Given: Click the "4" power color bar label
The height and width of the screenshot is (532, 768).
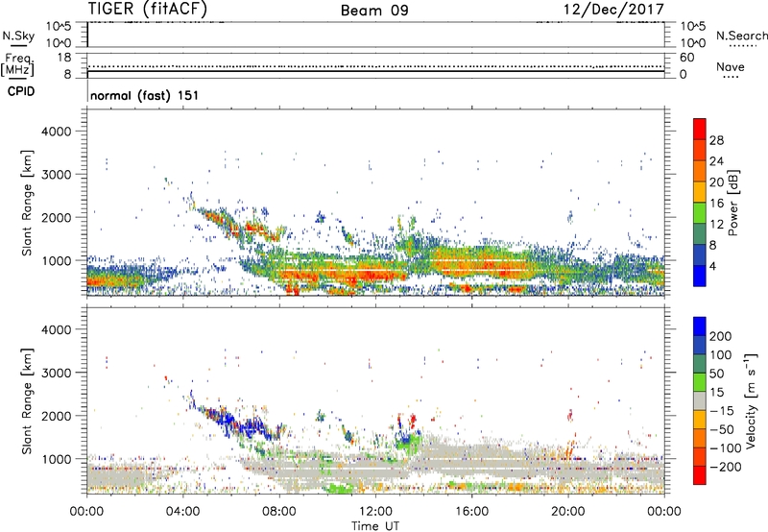Looking at the screenshot, I should 713,267.
